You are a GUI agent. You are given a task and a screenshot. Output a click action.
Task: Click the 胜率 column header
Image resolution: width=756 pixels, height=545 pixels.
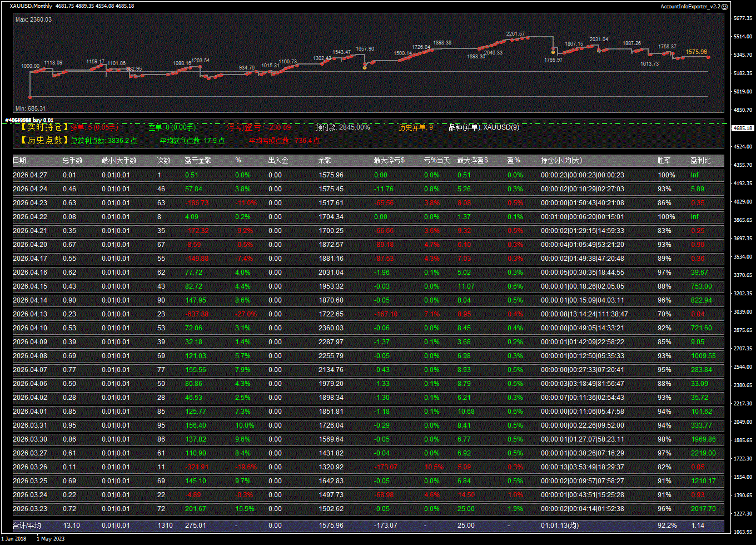[x=664, y=161]
